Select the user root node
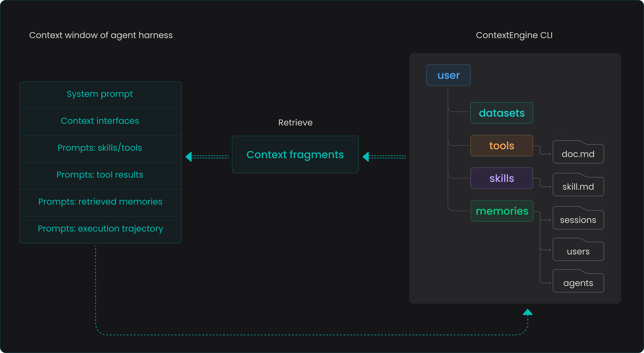Image resolution: width=644 pixels, height=353 pixels. tap(448, 75)
